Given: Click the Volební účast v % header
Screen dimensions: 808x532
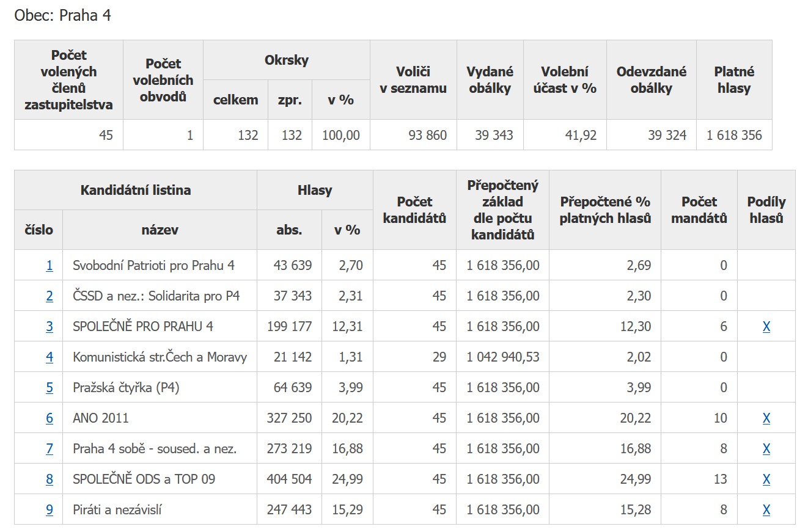Looking at the screenshot, I should [565, 80].
